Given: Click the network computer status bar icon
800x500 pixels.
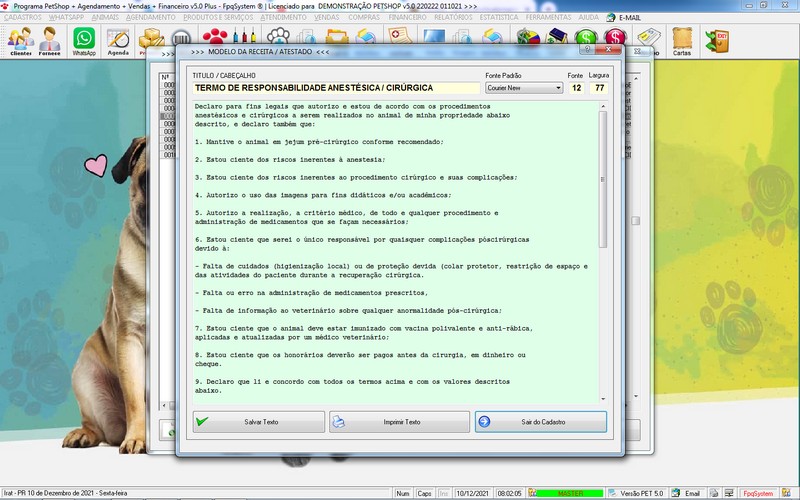Looking at the screenshot, I should pos(730,493).
